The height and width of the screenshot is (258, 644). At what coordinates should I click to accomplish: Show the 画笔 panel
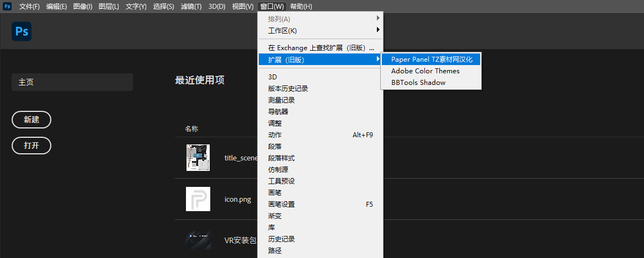point(321,193)
